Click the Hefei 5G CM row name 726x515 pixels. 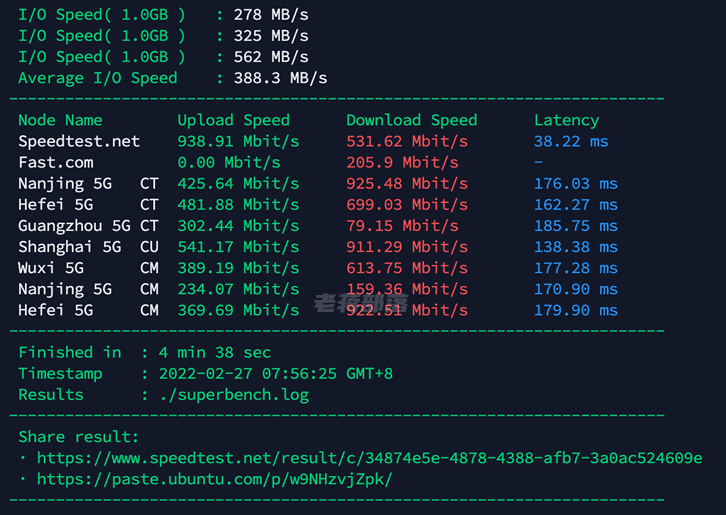[x=88, y=310]
